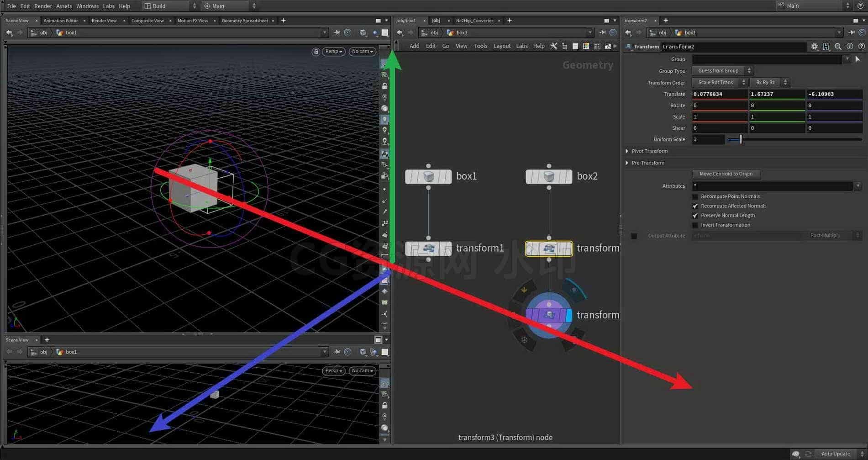868x460 pixels.
Task: Click the Auto Update button in status bar
Action: point(836,454)
